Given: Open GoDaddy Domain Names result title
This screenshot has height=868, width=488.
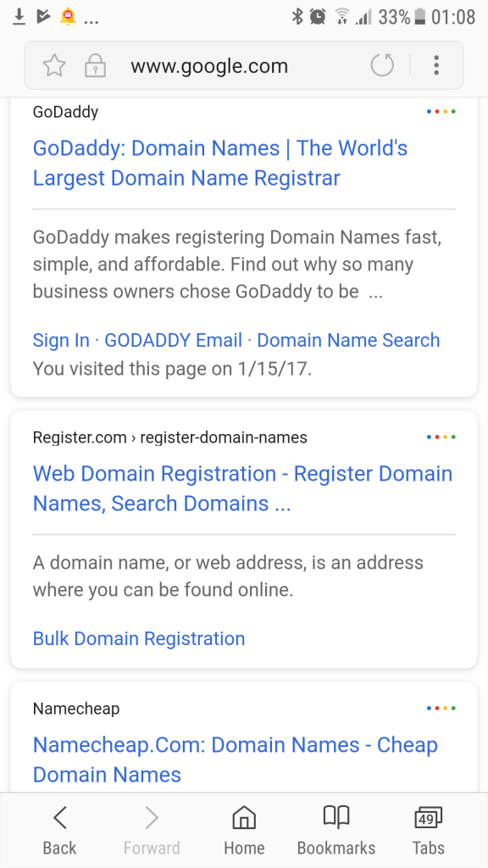Looking at the screenshot, I should [x=220, y=164].
